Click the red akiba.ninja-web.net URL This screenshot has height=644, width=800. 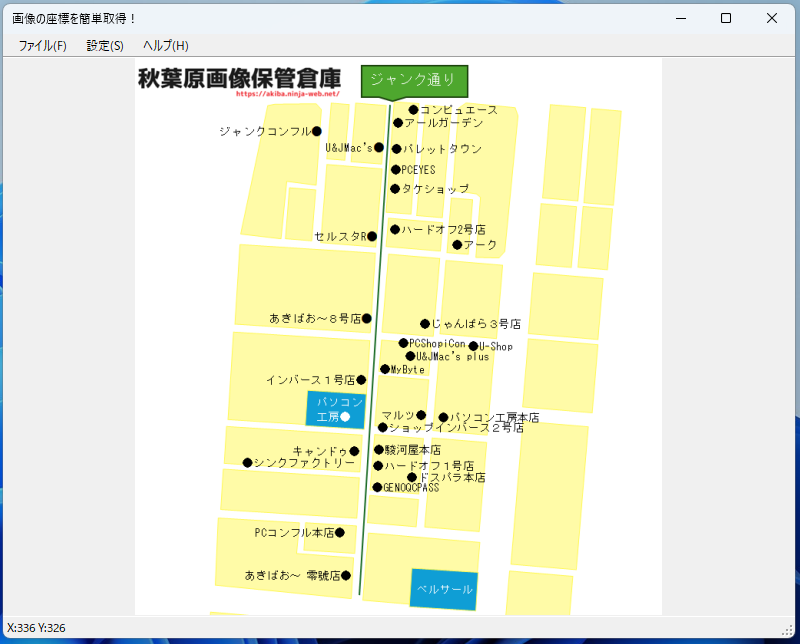coord(288,94)
